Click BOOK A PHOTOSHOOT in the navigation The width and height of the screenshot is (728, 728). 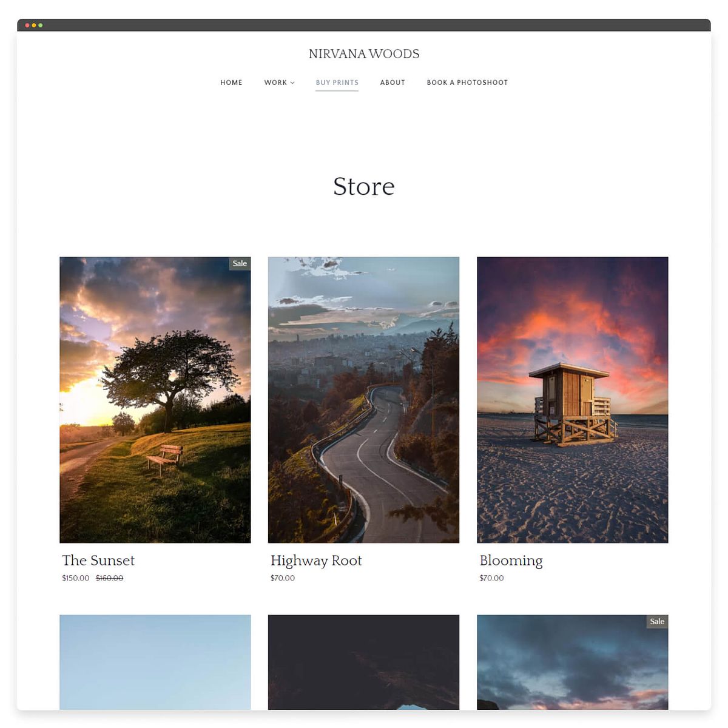pyautogui.click(x=467, y=83)
